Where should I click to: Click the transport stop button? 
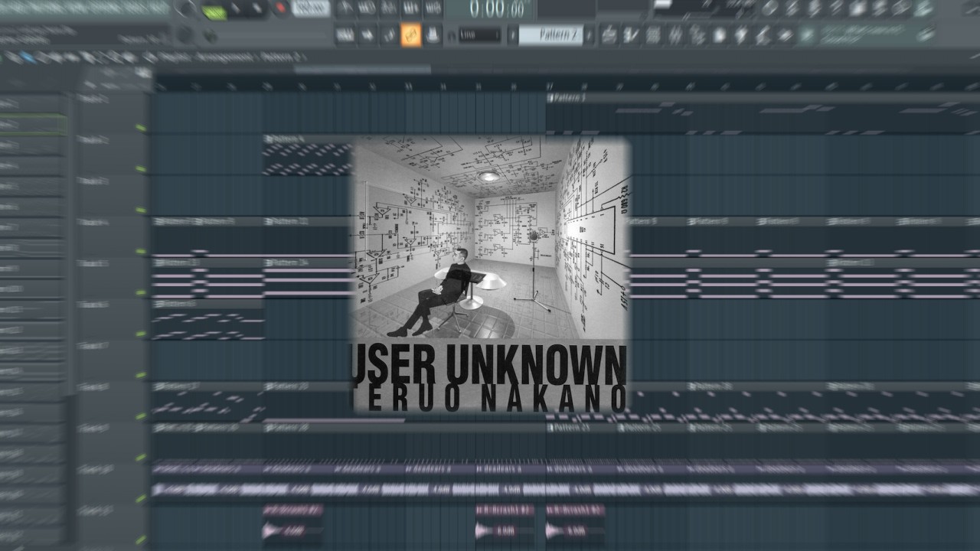[x=259, y=9]
